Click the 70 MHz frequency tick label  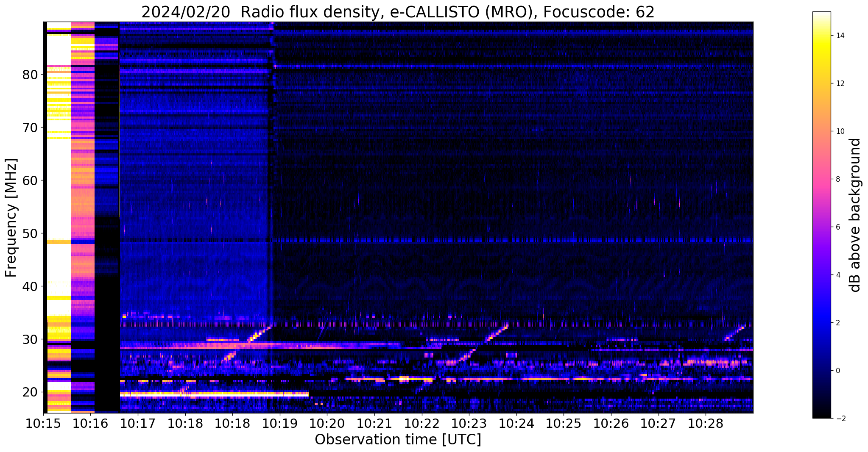30,128
